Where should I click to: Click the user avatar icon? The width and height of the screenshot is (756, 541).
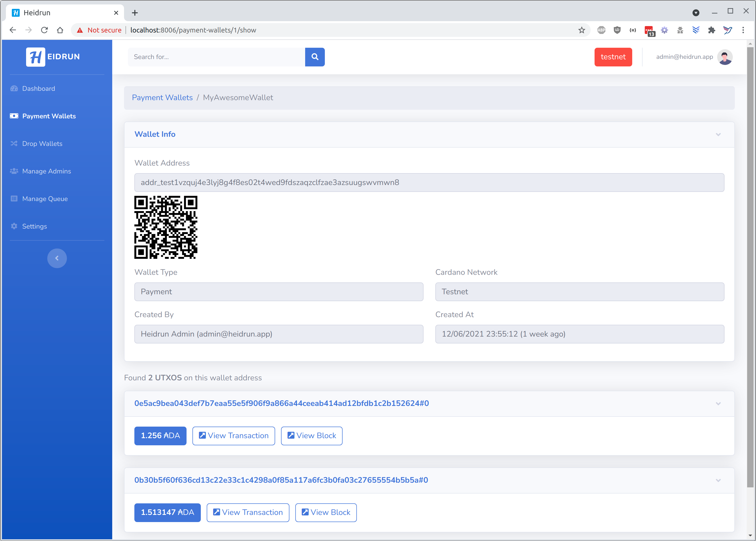coord(725,57)
